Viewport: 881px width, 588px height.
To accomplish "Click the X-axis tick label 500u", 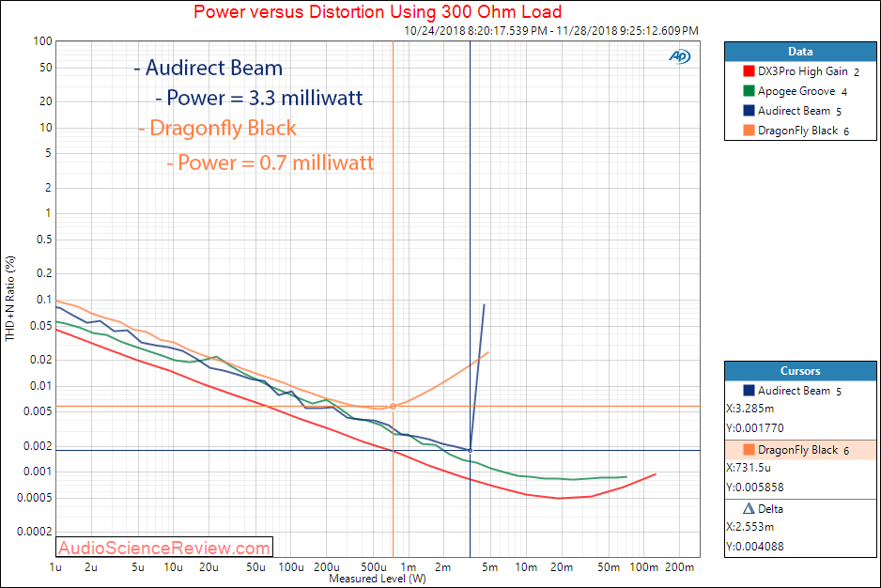I will (374, 567).
